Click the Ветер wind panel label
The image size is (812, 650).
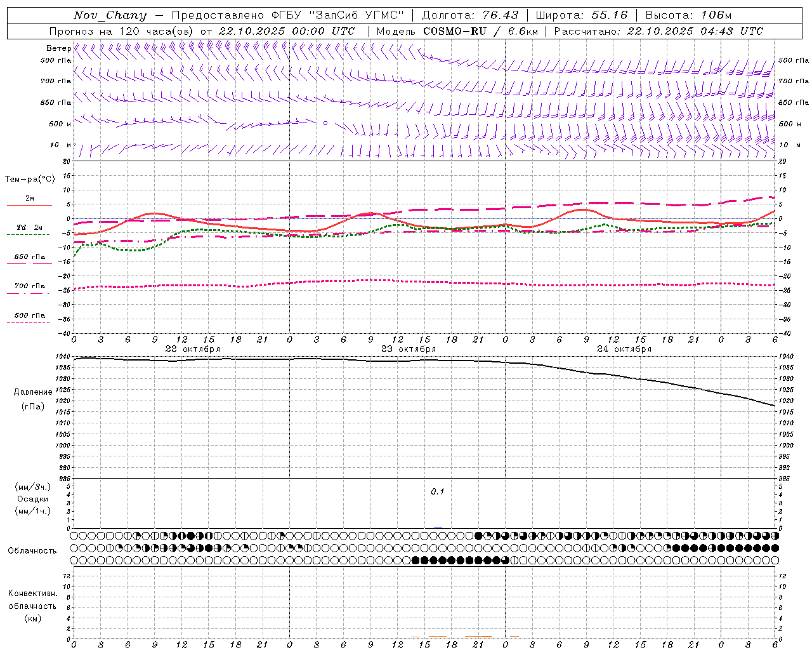pyautogui.click(x=58, y=48)
